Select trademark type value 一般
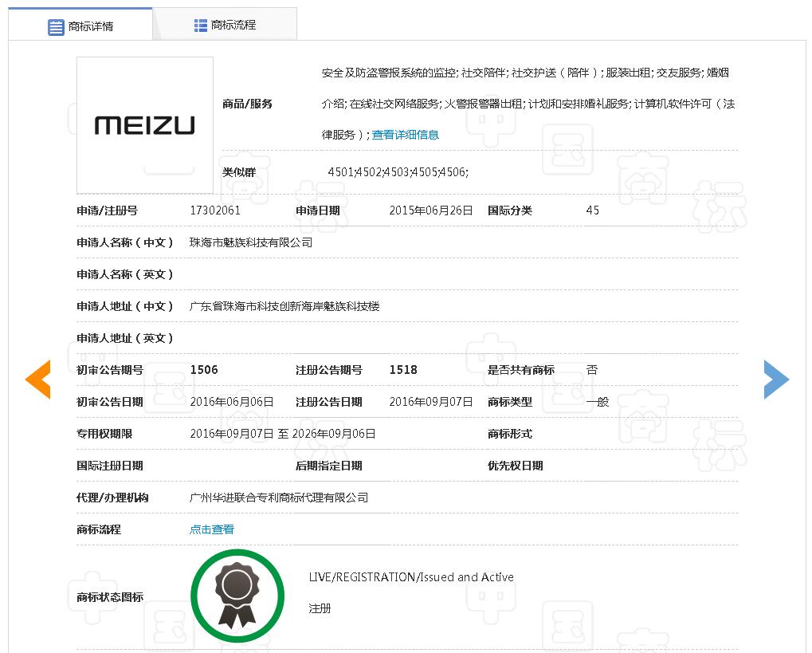The image size is (812, 653). 597,402
